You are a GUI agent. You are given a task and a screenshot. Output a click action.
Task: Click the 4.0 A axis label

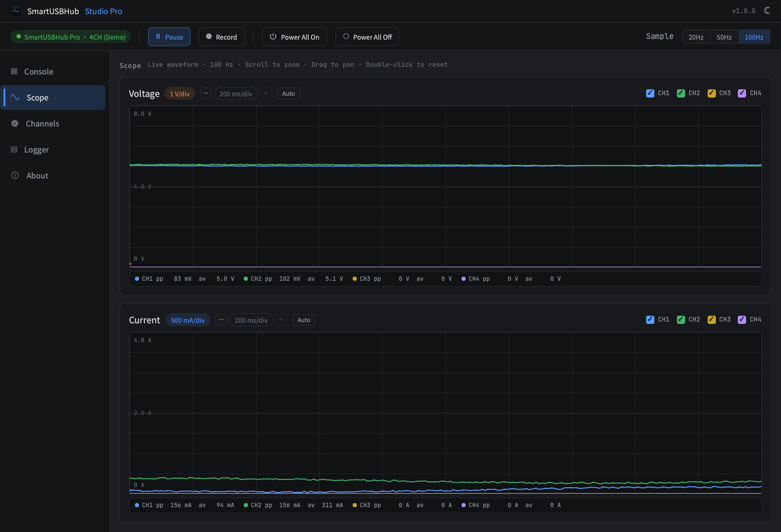(x=142, y=340)
